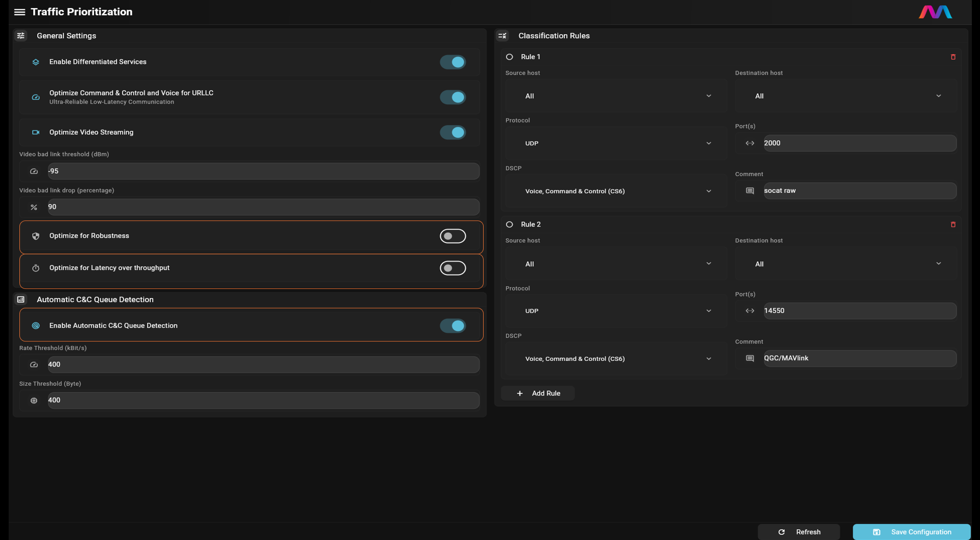Disable Enable Differentiated Services
The image size is (980, 540).
[x=453, y=62]
